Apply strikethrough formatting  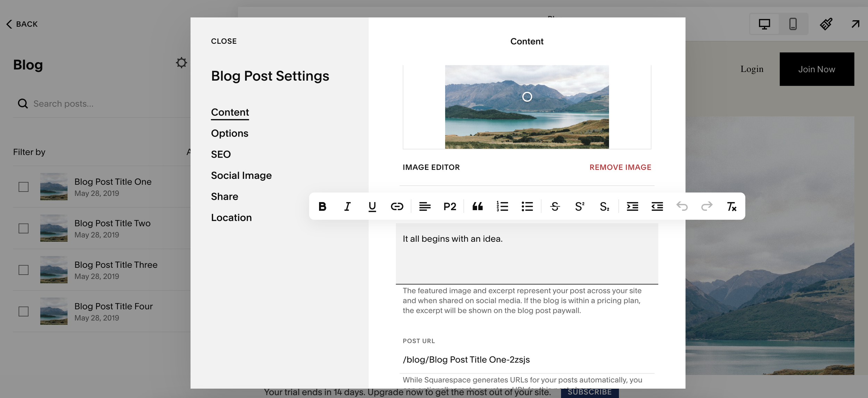555,207
